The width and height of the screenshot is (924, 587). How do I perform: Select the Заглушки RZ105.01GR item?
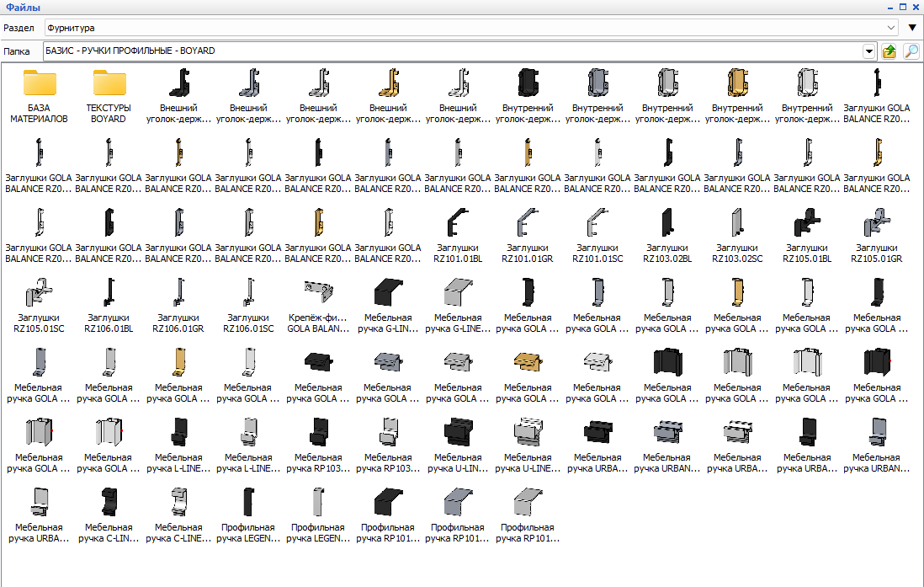[x=876, y=236]
